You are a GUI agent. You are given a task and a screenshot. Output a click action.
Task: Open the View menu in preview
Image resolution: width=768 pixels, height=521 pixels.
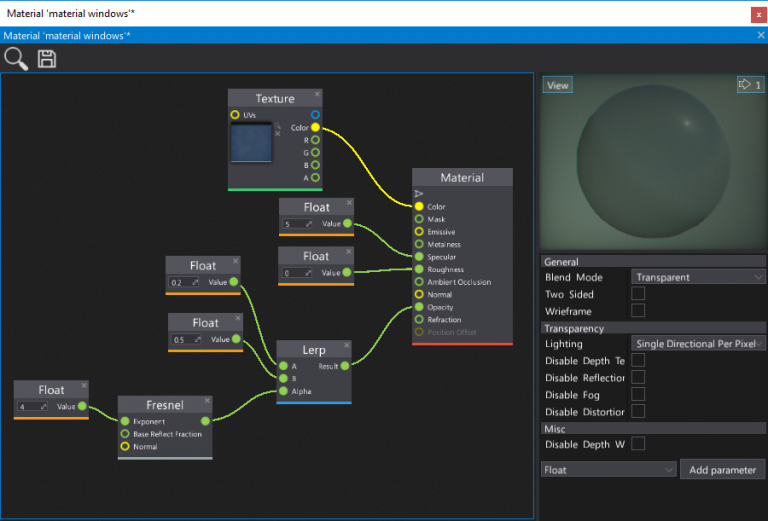click(558, 85)
